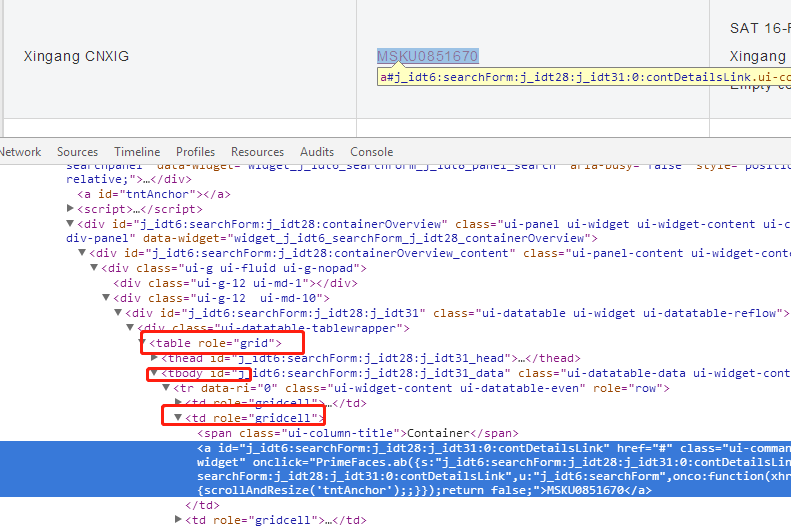Expand the script element node
The height and width of the screenshot is (530, 791).
point(70,208)
